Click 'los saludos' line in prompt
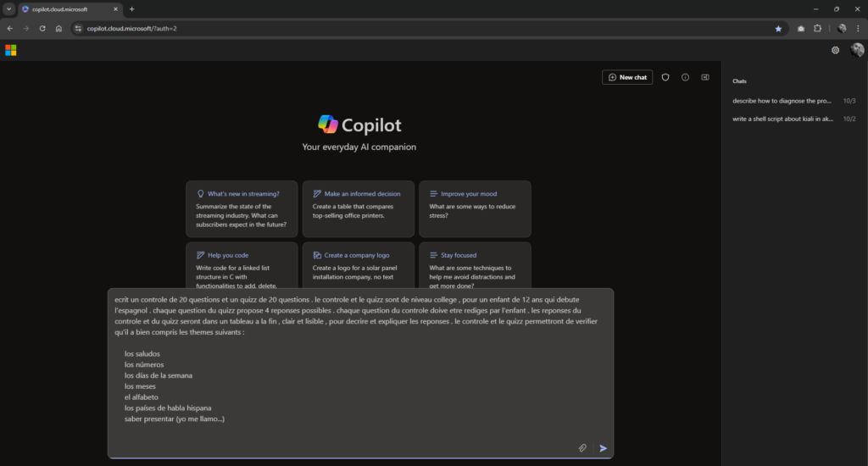This screenshot has height=466, width=868. pyautogui.click(x=142, y=353)
